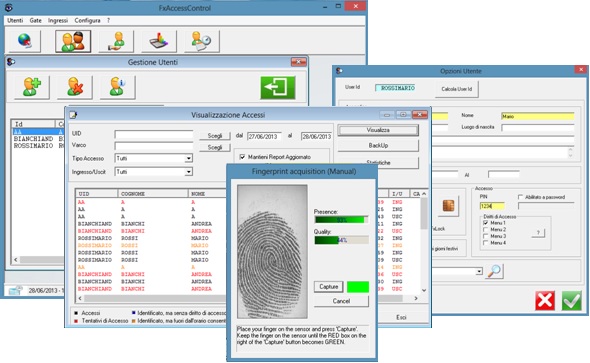This screenshot has height=363, width=590.
Task: Click the dal date field 27/06/2013
Action: [265, 137]
